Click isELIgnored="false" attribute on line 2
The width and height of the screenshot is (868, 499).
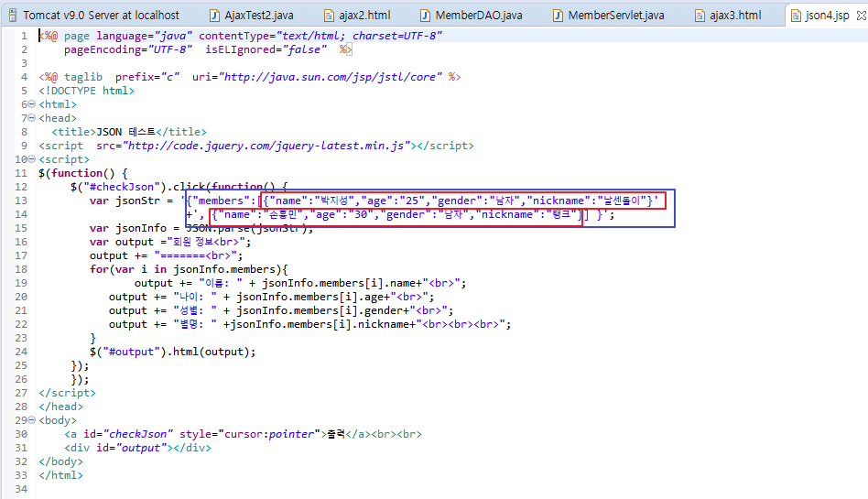click(x=266, y=49)
